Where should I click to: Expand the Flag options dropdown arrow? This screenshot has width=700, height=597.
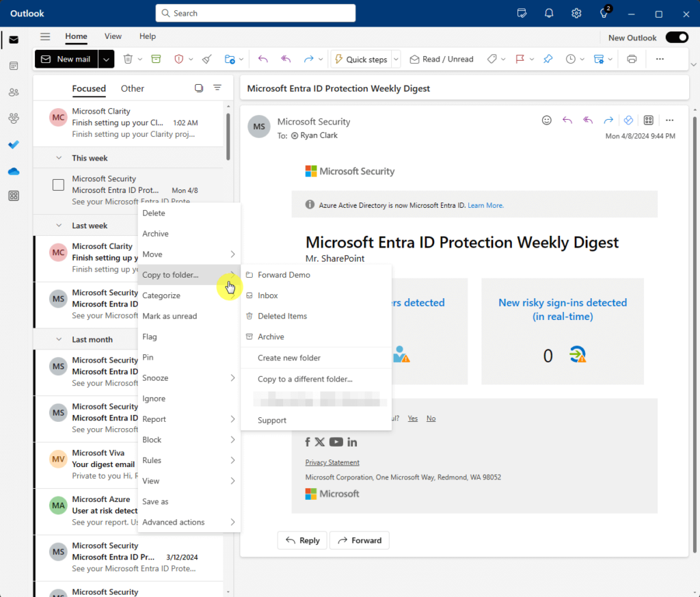pyautogui.click(x=532, y=59)
